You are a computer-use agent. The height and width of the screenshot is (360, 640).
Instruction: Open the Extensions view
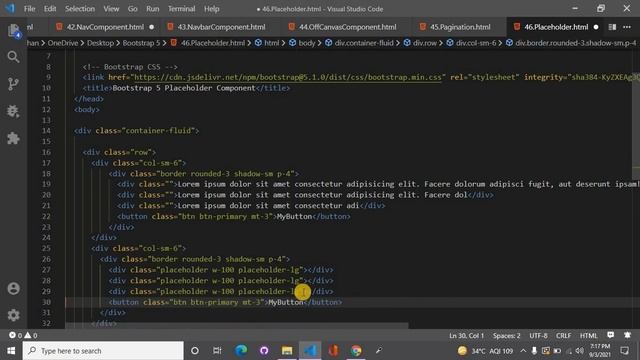tap(13, 138)
